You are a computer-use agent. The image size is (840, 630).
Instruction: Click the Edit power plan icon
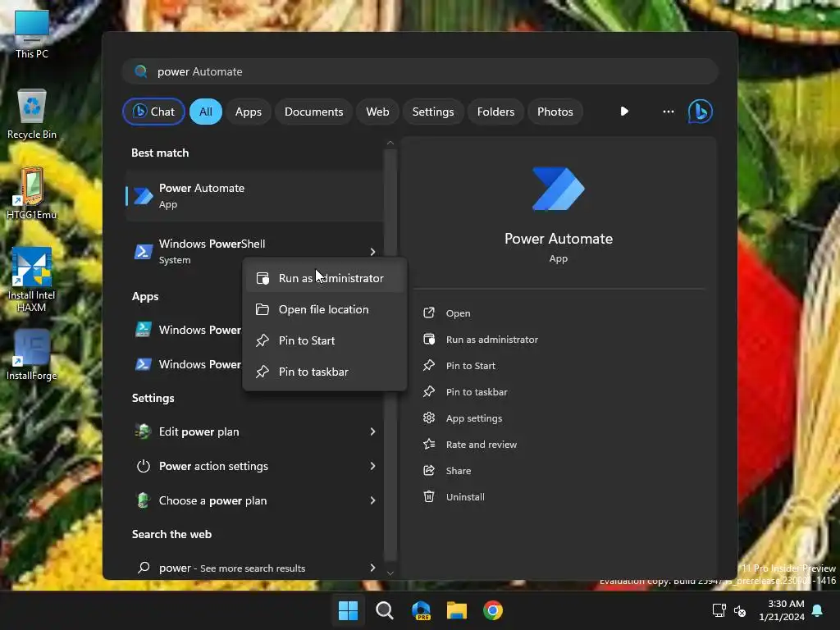tap(143, 431)
